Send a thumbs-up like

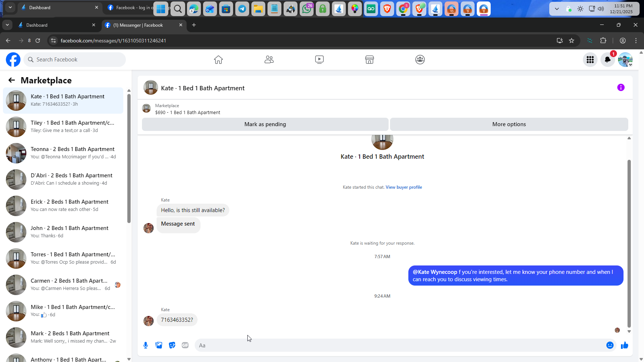625,345
